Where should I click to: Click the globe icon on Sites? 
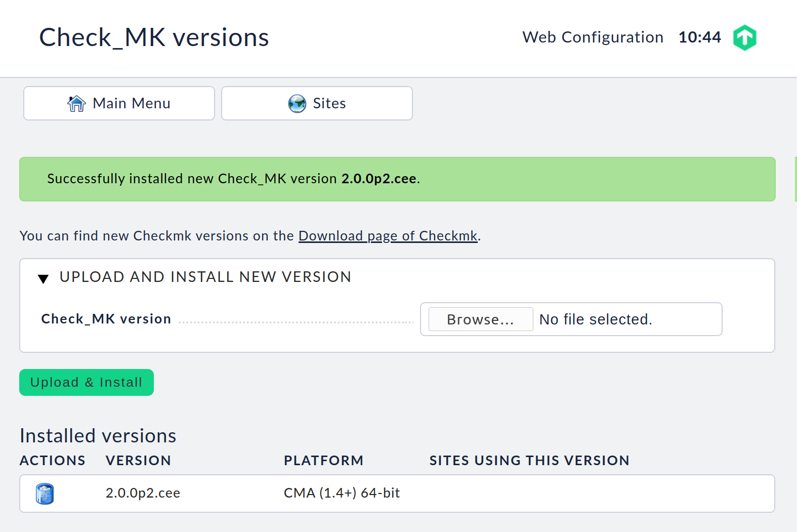pyautogui.click(x=297, y=103)
